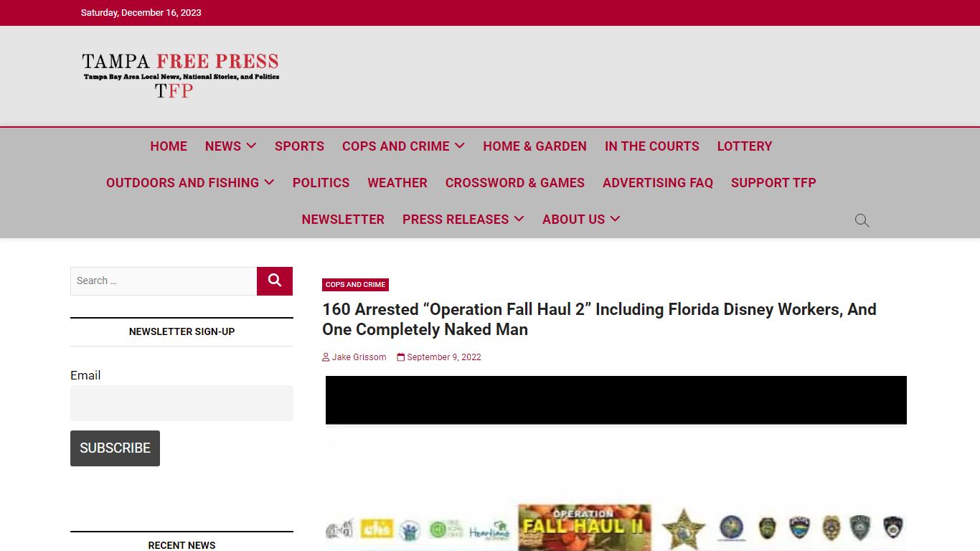Click the September 9, 2022 date link

point(444,357)
